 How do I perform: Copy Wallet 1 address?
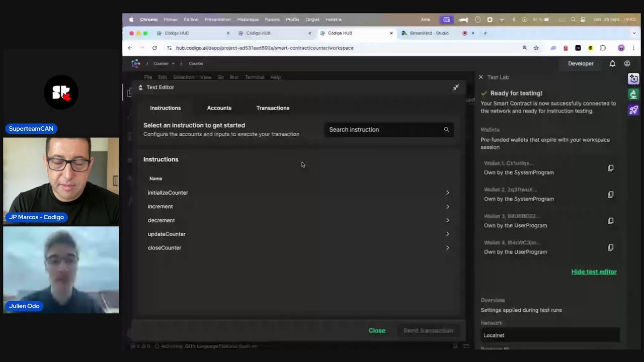pyautogui.click(x=611, y=168)
